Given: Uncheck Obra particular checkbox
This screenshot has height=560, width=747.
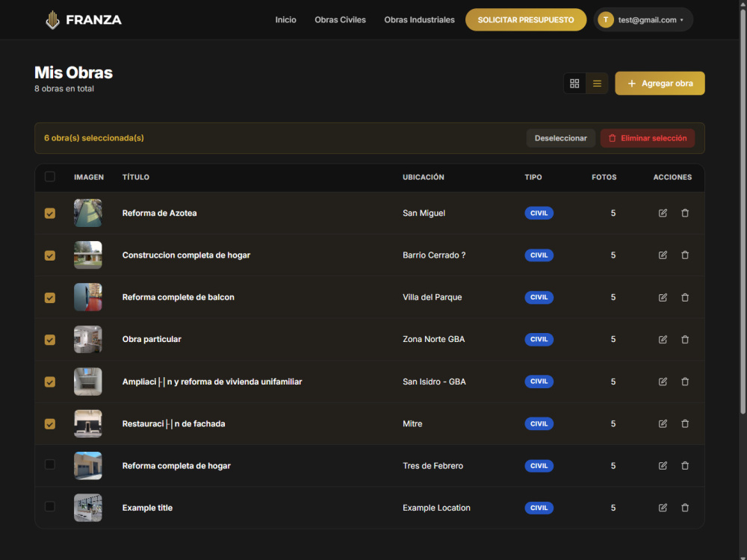Looking at the screenshot, I should pos(49,340).
